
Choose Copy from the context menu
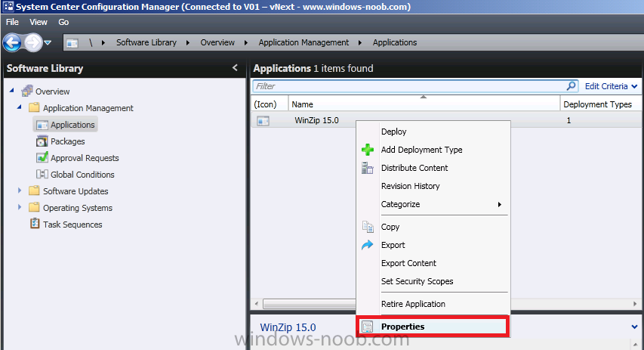(x=390, y=227)
